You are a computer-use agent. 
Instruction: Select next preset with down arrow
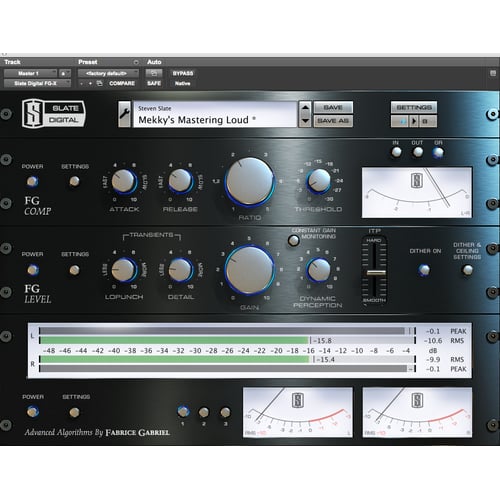pos(305,121)
